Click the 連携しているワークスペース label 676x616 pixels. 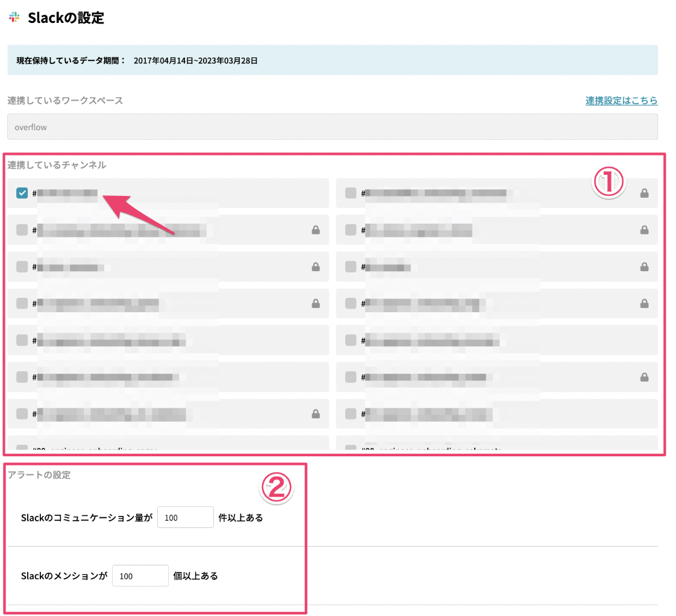pos(65,101)
